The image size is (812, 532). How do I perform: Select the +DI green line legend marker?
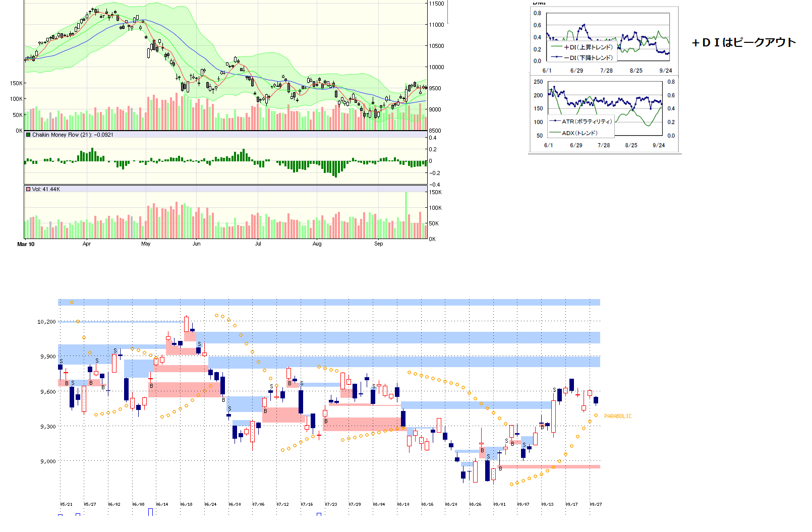[x=556, y=47]
